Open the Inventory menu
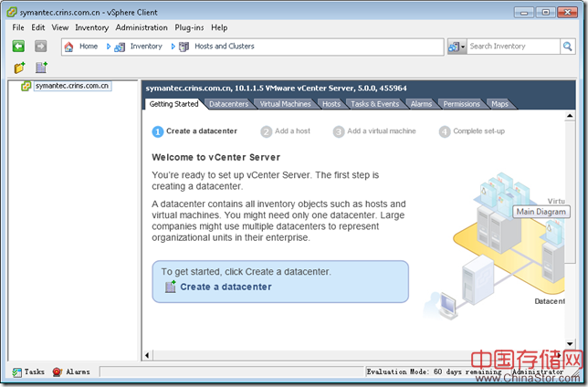588x387 pixels. [x=92, y=27]
